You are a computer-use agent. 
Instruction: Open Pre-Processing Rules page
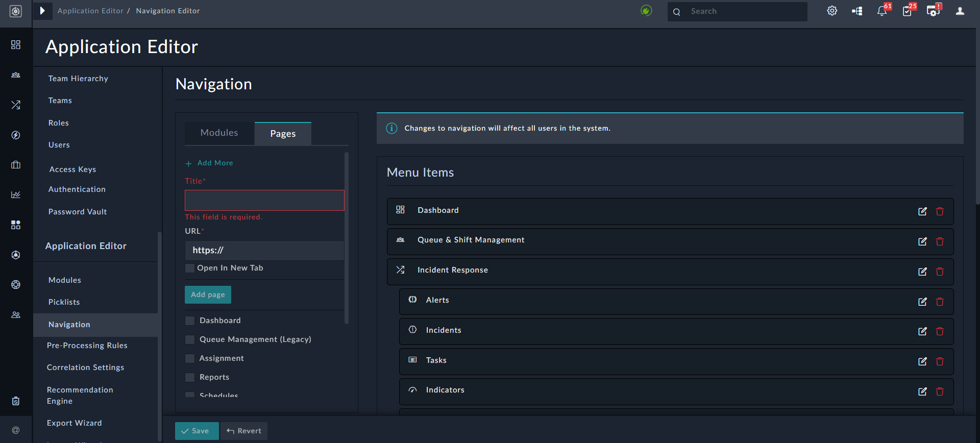[x=87, y=346]
